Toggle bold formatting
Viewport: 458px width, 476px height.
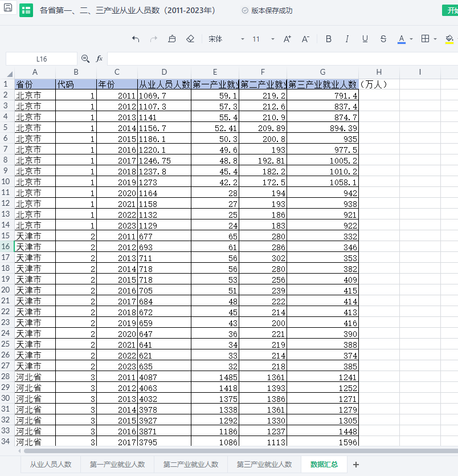tap(329, 39)
